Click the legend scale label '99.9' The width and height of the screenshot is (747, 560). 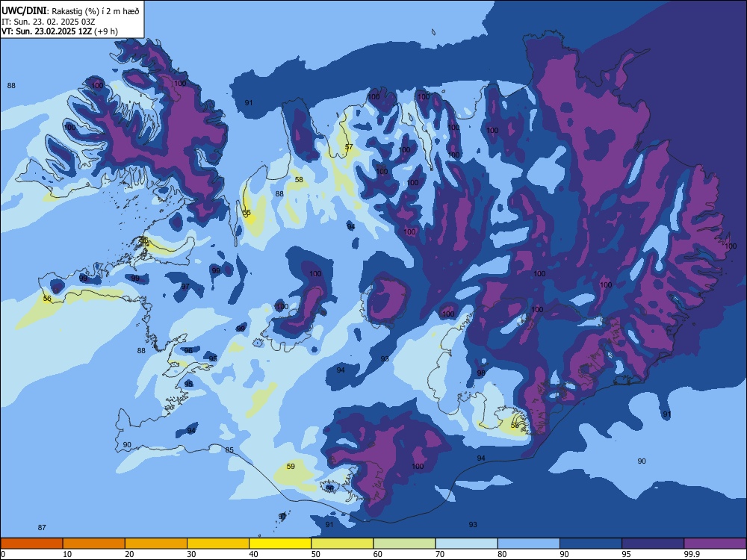(691, 554)
